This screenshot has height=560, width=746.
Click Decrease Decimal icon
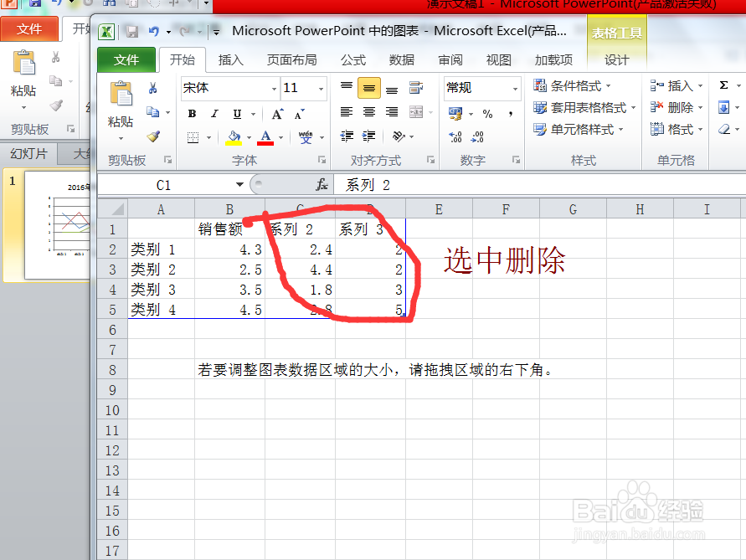pyautogui.click(x=477, y=137)
